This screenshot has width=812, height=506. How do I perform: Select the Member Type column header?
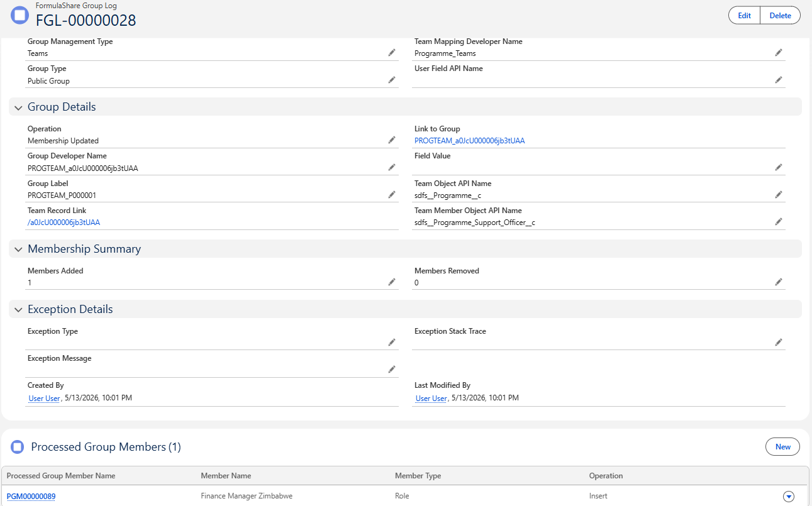tap(418, 476)
